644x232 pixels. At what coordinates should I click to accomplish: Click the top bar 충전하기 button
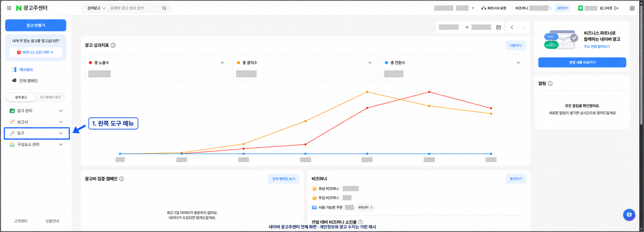(x=562, y=8)
